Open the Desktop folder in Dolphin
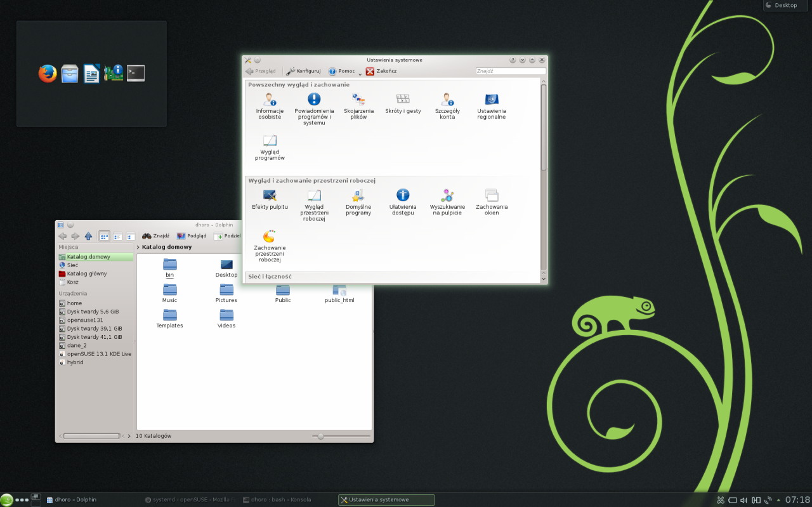812x507 pixels. [x=226, y=268]
